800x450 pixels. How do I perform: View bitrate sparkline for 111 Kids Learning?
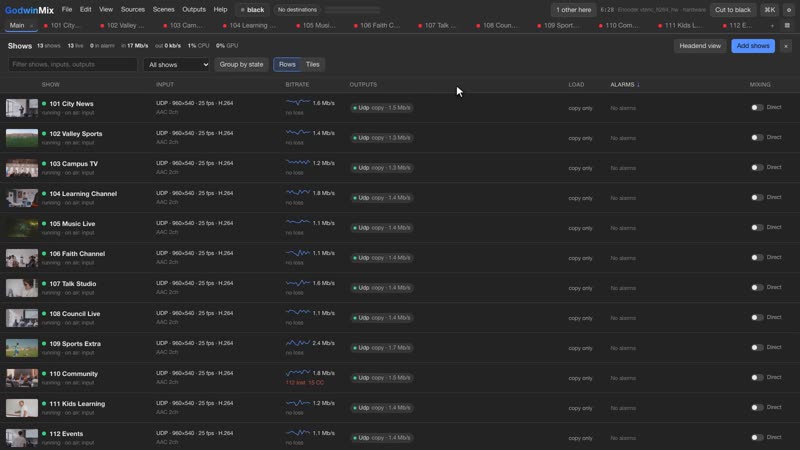coord(298,403)
